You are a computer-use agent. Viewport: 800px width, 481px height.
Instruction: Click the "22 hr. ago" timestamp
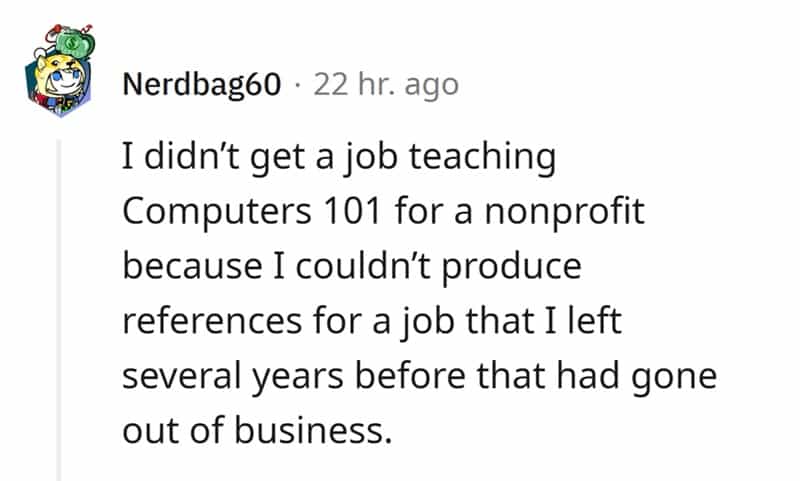click(386, 85)
